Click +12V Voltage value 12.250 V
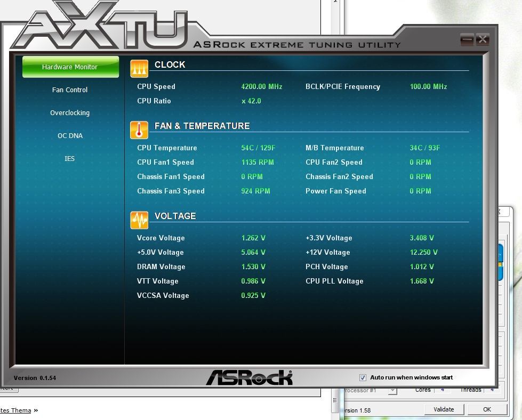The height and width of the screenshot is (420, 522). click(x=424, y=252)
